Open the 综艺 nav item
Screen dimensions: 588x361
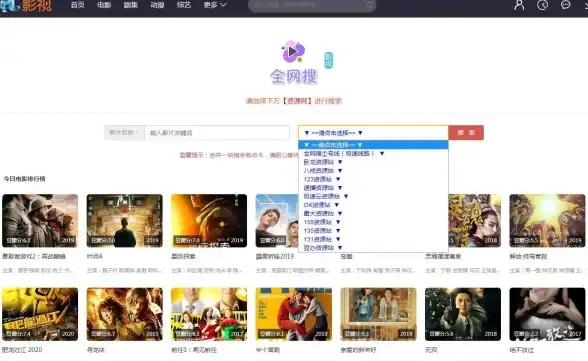pyautogui.click(x=184, y=5)
